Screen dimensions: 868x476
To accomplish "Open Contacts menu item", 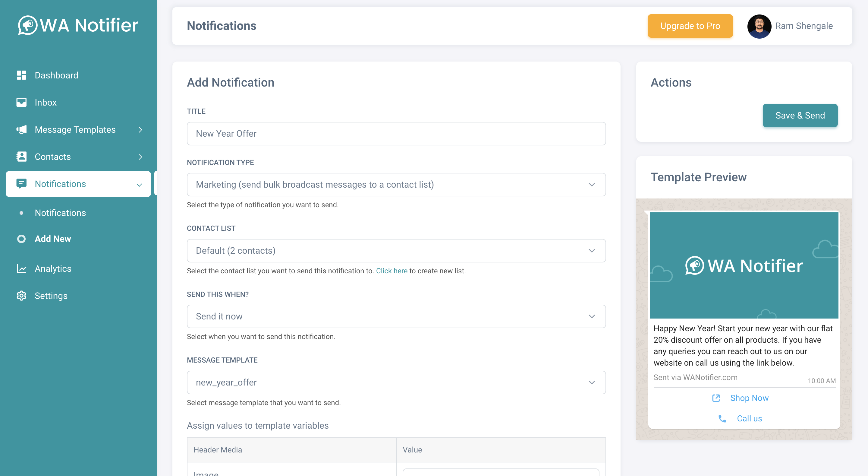I will coord(52,157).
